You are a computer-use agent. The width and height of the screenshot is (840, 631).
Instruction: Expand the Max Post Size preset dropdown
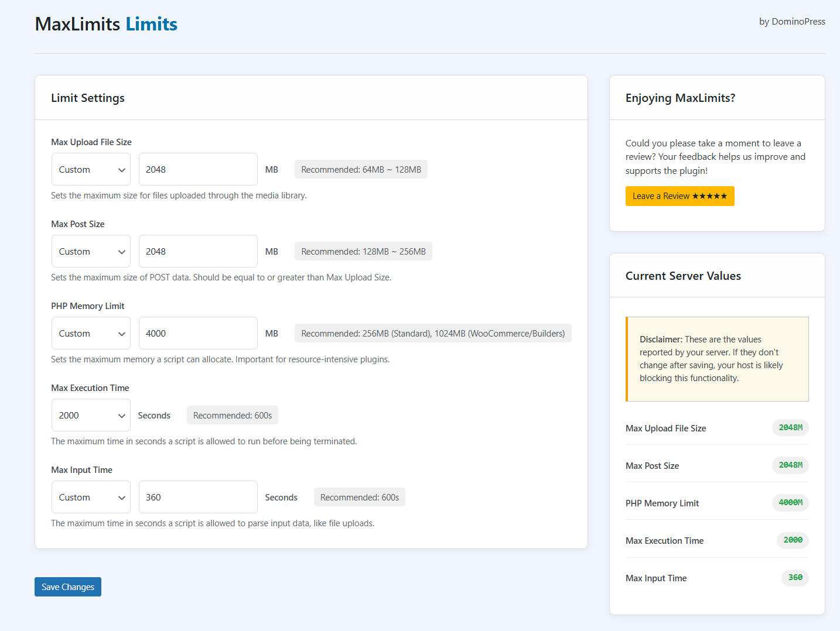tap(91, 252)
